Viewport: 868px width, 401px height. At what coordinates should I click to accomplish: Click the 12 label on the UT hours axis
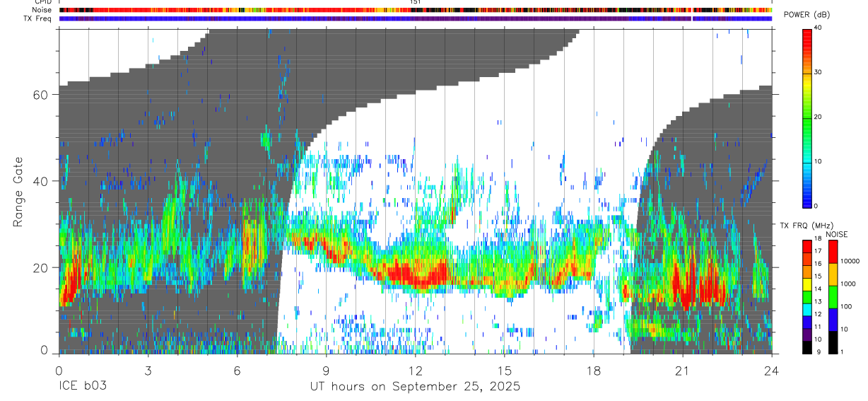click(416, 370)
